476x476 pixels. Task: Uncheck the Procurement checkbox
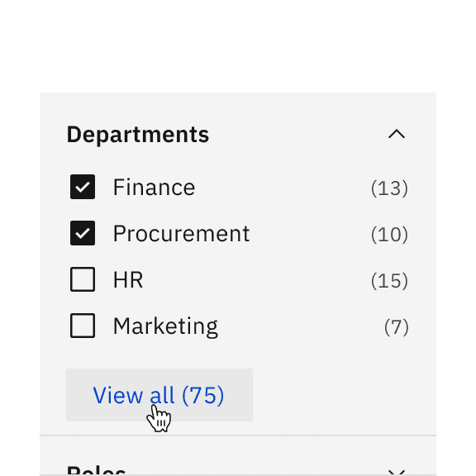point(83,233)
